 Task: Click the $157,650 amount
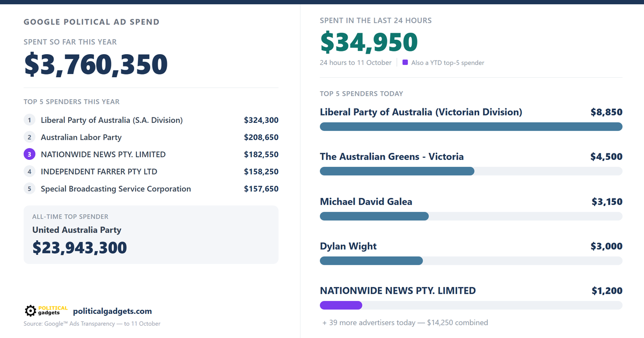coord(261,189)
